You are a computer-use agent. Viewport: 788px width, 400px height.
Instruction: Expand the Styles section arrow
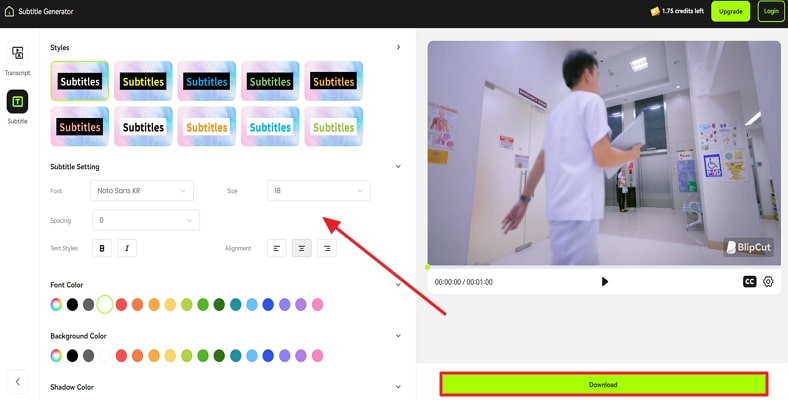(398, 47)
